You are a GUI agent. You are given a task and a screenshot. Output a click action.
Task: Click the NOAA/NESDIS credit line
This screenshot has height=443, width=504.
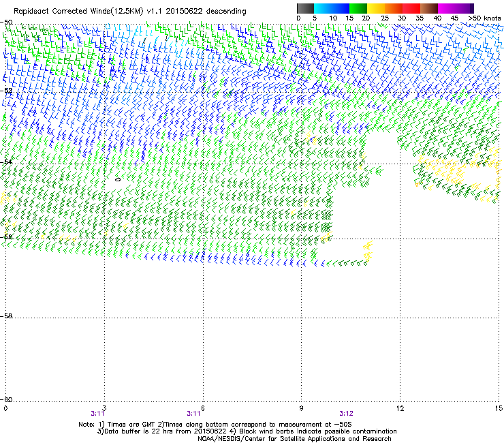(x=294, y=439)
